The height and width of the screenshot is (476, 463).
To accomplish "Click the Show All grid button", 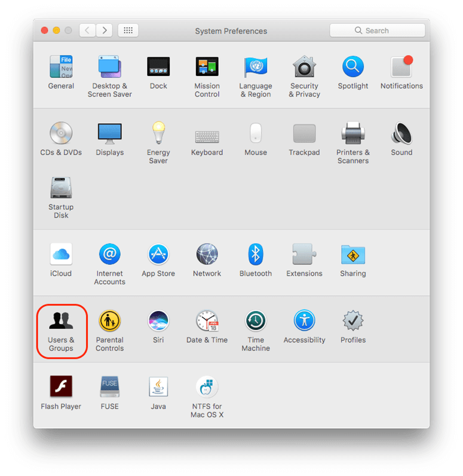I will pos(128,30).
